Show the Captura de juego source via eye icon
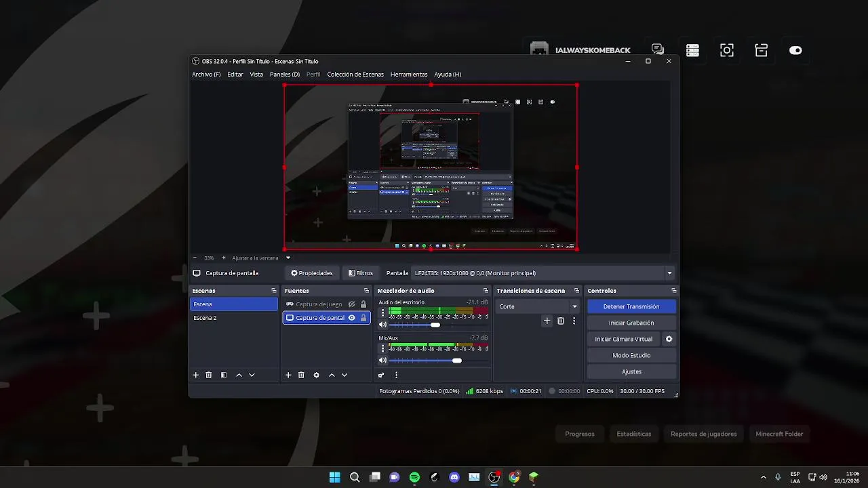 (x=351, y=304)
